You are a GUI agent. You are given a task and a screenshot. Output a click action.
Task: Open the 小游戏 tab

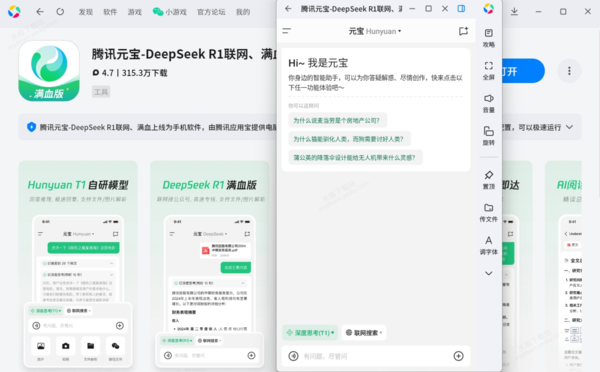(170, 12)
